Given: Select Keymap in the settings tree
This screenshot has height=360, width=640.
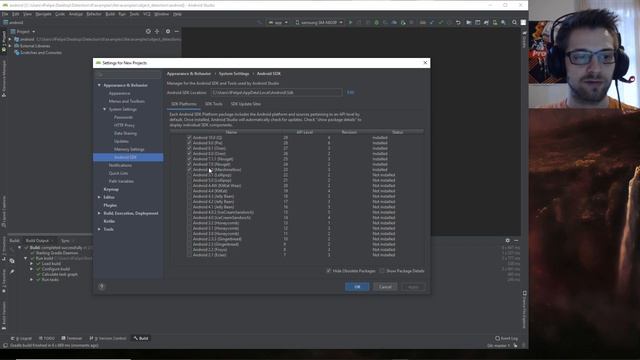Looking at the screenshot, I should (111, 189).
